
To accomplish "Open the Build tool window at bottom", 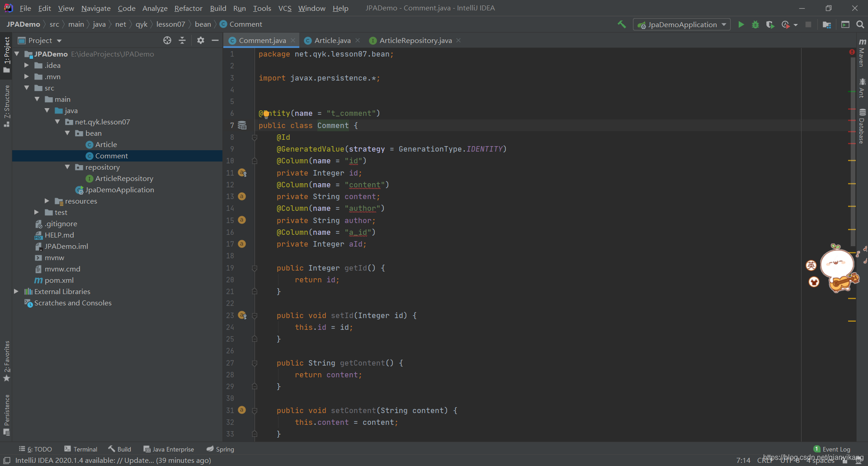I will click(x=120, y=449).
